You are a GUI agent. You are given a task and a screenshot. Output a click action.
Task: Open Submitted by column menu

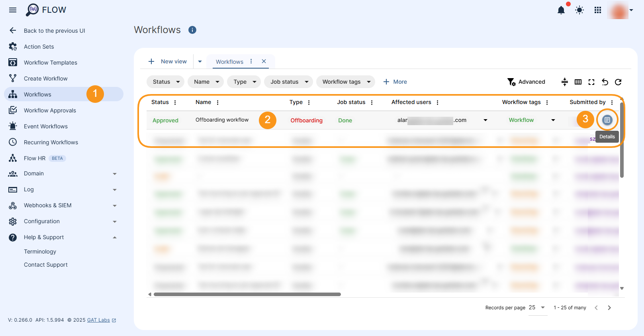612,102
